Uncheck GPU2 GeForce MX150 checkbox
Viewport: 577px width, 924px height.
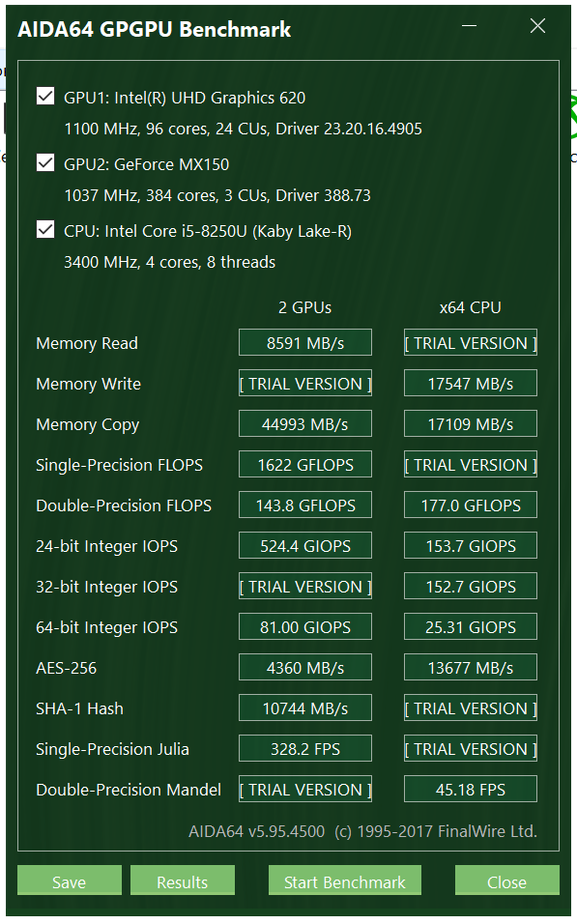pos(45,162)
